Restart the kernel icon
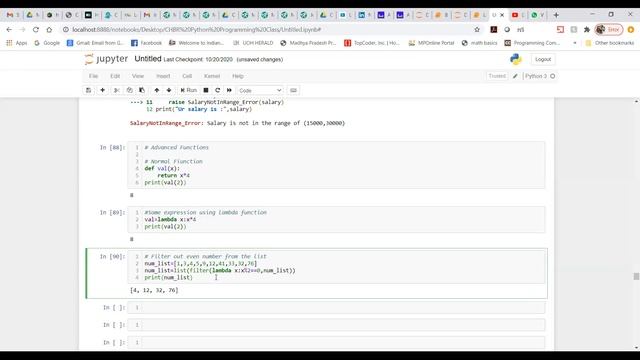This screenshot has width=640, height=360. (x=218, y=90)
